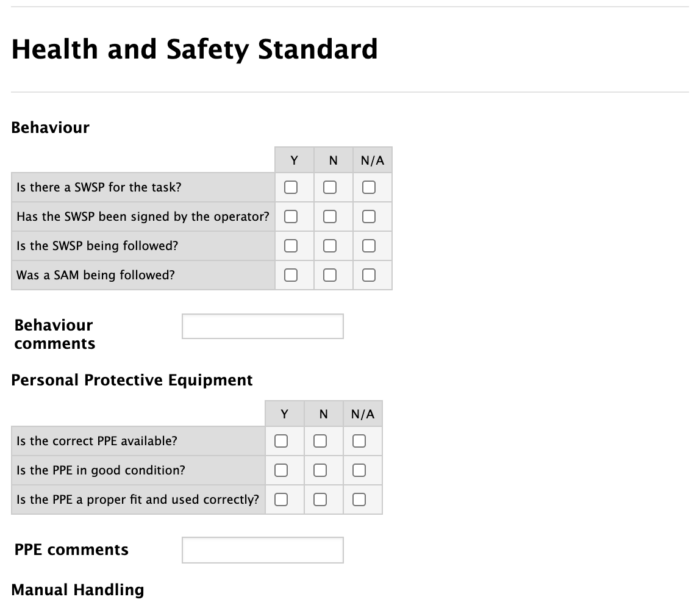
Task: Select N for SWSP signed by the operator
Action: point(330,216)
